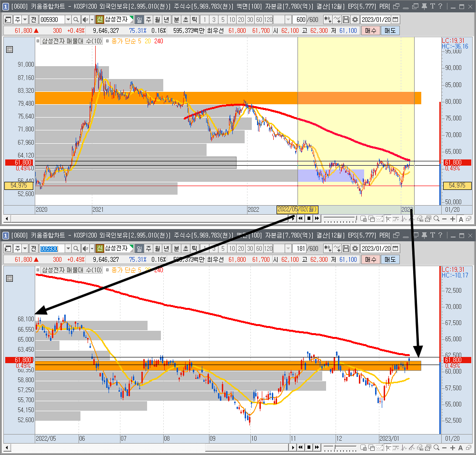This screenshot has width=476, height=455.
Task: Select interval 30 in bottom chart toolbar
Action: [x=250, y=248]
